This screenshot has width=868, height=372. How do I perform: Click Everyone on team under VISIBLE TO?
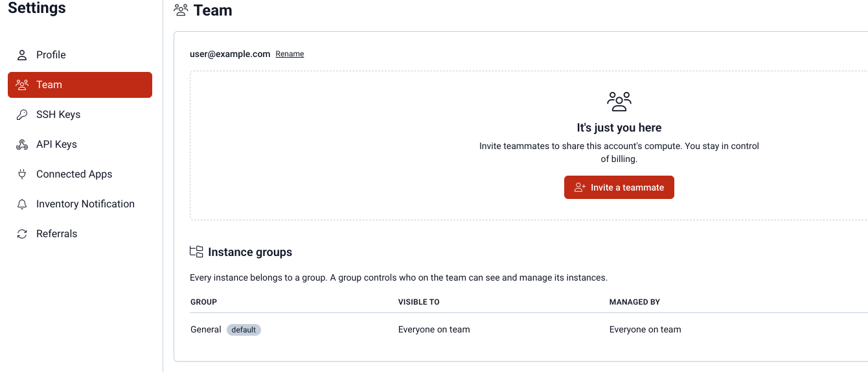point(434,329)
